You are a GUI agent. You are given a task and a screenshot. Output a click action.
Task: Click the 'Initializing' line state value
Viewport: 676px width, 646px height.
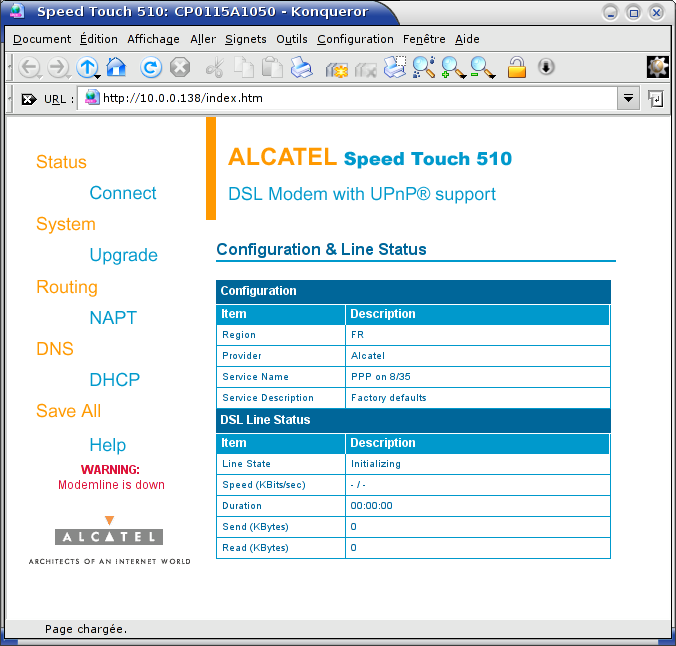tap(376, 464)
